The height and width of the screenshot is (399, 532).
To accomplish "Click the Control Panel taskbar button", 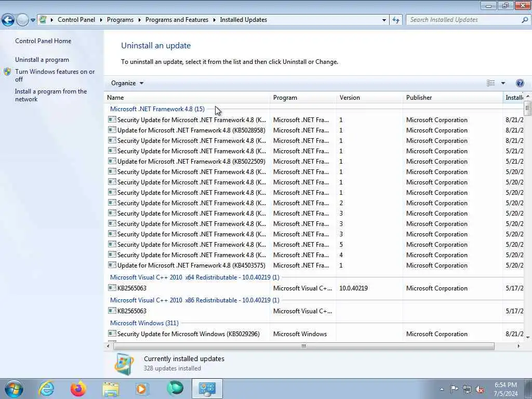I will click(x=207, y=389).
